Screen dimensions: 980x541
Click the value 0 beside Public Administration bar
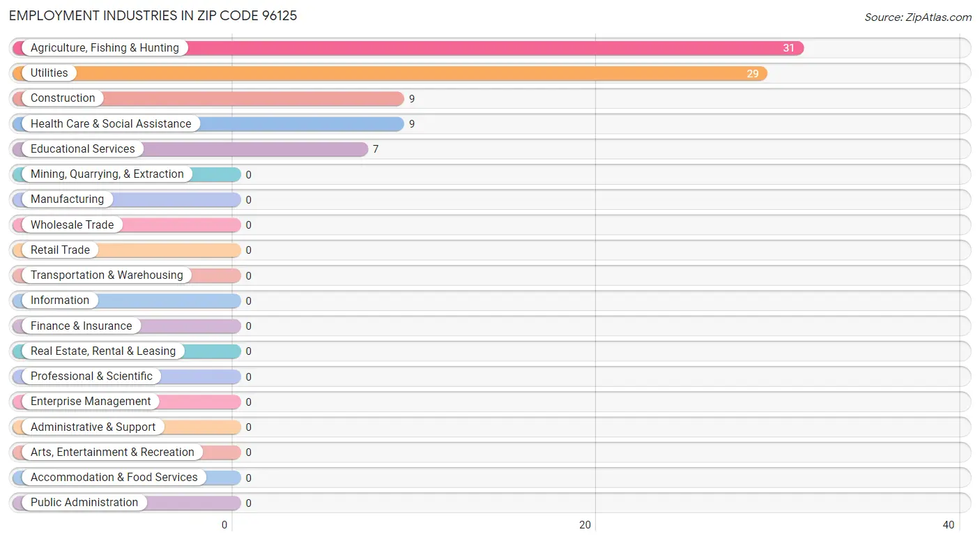tap(248, 503)
